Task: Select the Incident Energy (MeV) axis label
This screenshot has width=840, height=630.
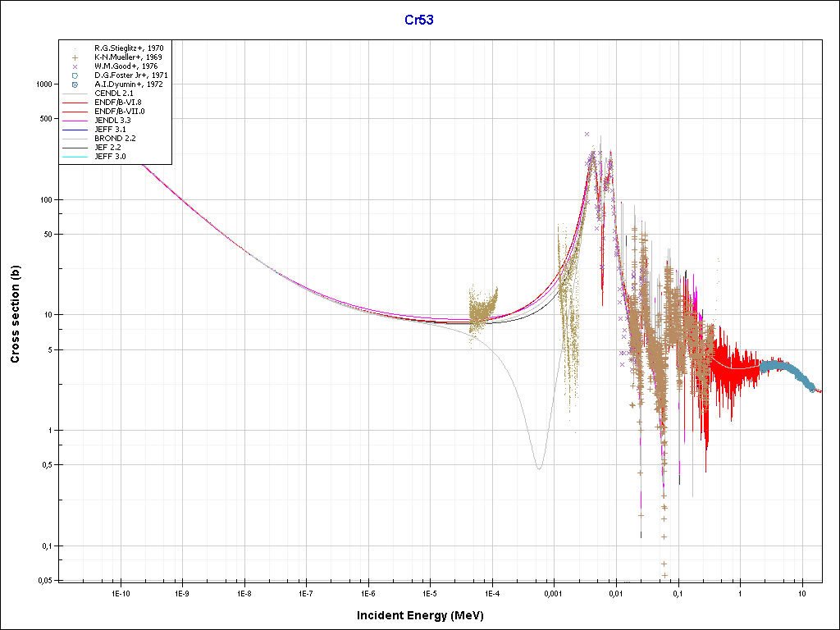Action: click(x=426, y=615)
